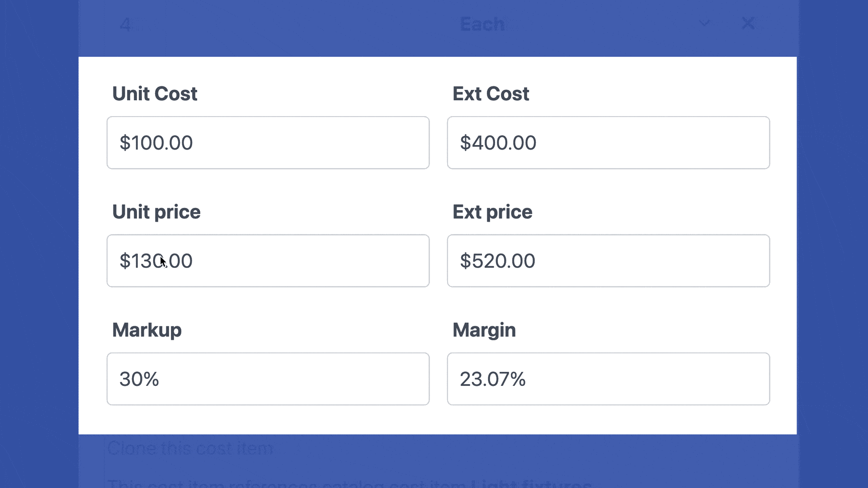Click the Unit Cost label
This screenshot has height=488, width=868.
155,94
